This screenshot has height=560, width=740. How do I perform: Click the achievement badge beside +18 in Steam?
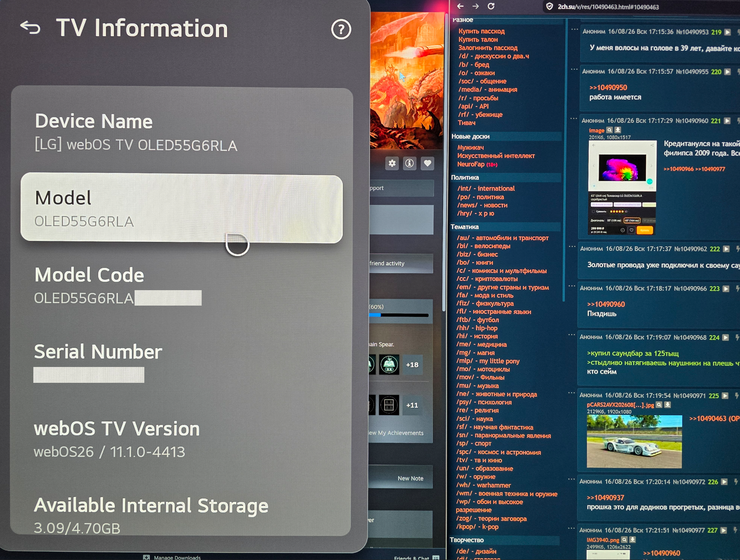[389, 365]
